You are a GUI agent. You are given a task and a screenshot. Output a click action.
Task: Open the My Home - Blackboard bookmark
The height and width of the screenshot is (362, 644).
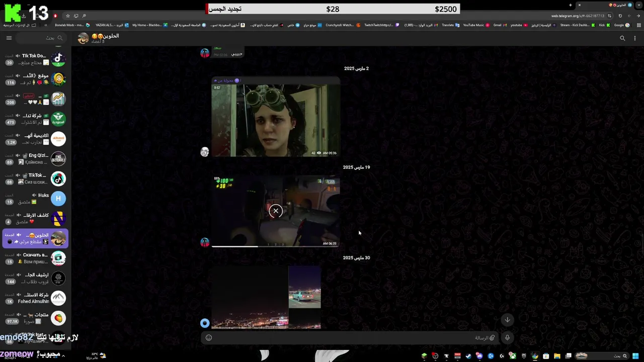point(150,25)
